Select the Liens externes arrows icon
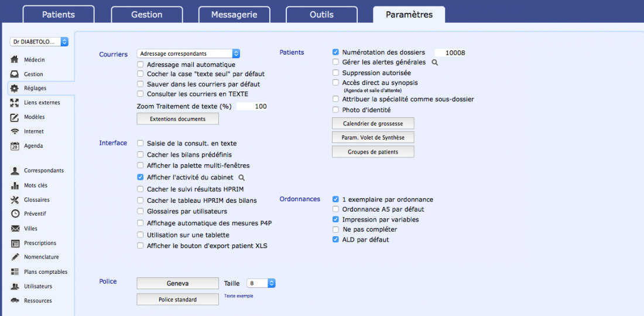Image resolution: width=644 pixels, height=316 pixels. (x=15, y=103)
